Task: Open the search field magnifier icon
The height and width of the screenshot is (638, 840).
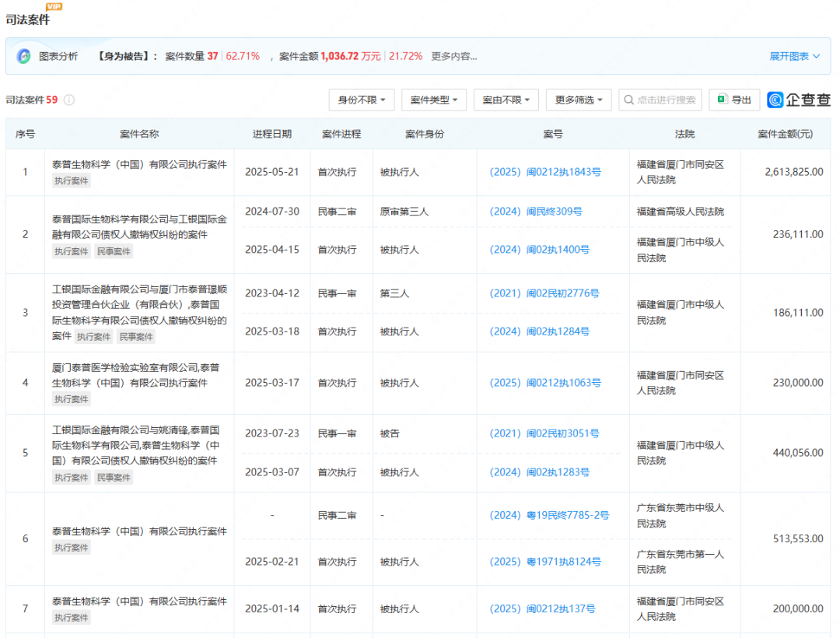Action: 628,100
